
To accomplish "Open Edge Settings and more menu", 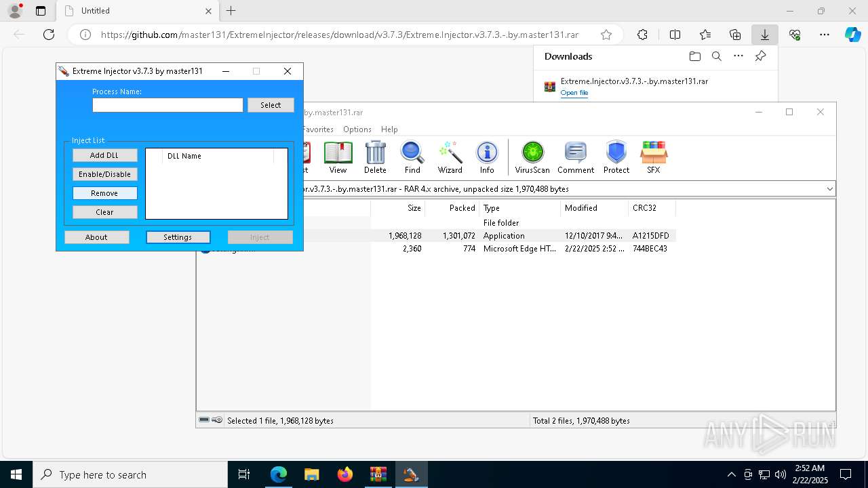I will click(x=825, y=35).
